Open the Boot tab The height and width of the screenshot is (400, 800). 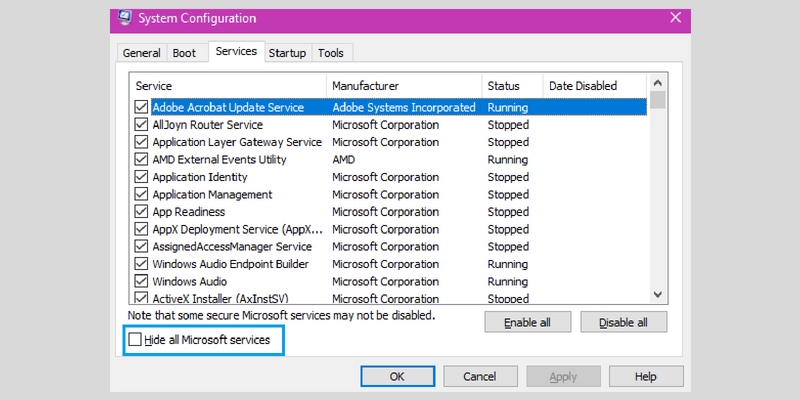click(184, 53)
